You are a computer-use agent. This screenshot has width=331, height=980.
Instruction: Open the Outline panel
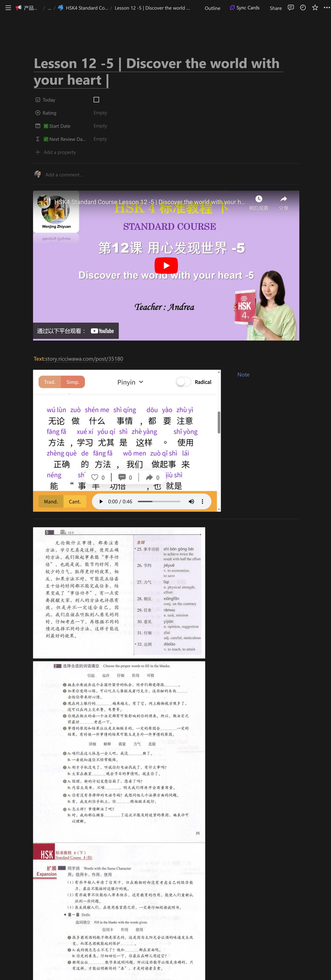tap(212, 8)
